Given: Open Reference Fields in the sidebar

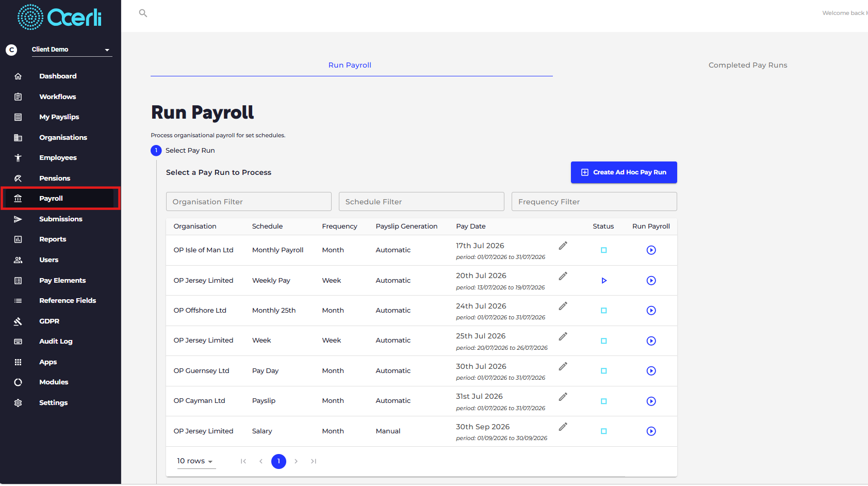Looking at the screenshot, I should pos(68,301).
